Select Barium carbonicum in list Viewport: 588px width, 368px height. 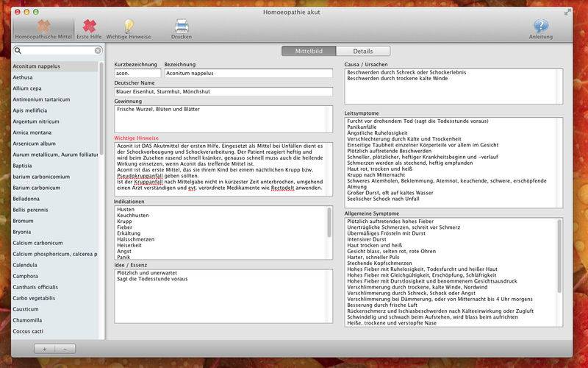[55, 188]
